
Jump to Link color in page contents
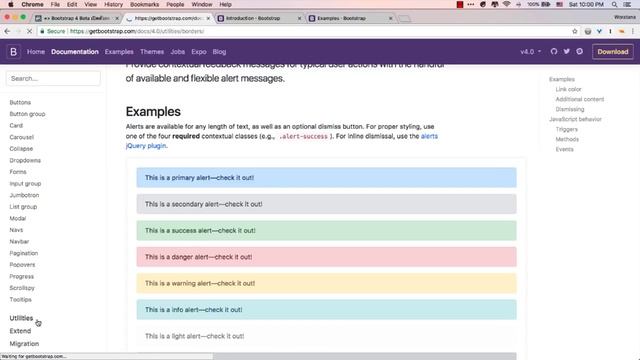tap(568, 89)
